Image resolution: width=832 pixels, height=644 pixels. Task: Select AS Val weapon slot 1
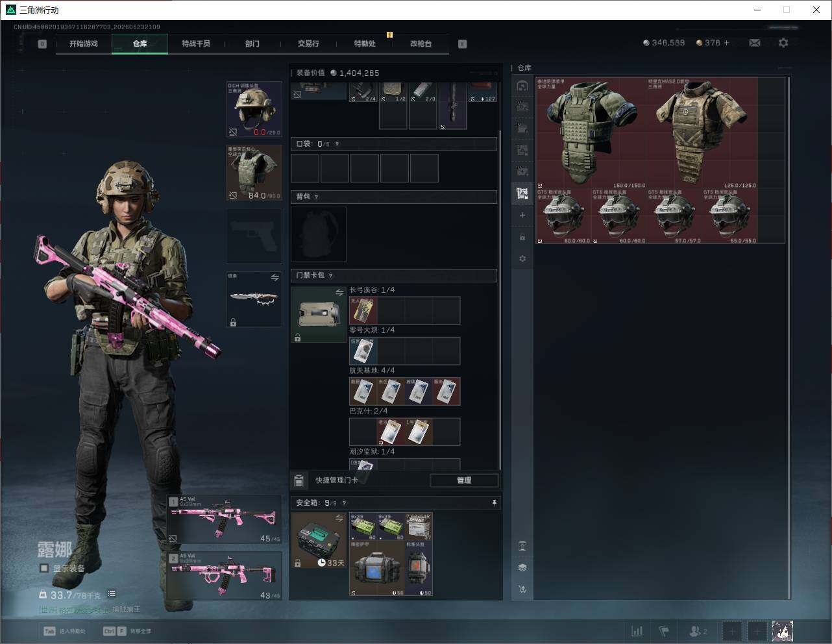coord(225,520)
